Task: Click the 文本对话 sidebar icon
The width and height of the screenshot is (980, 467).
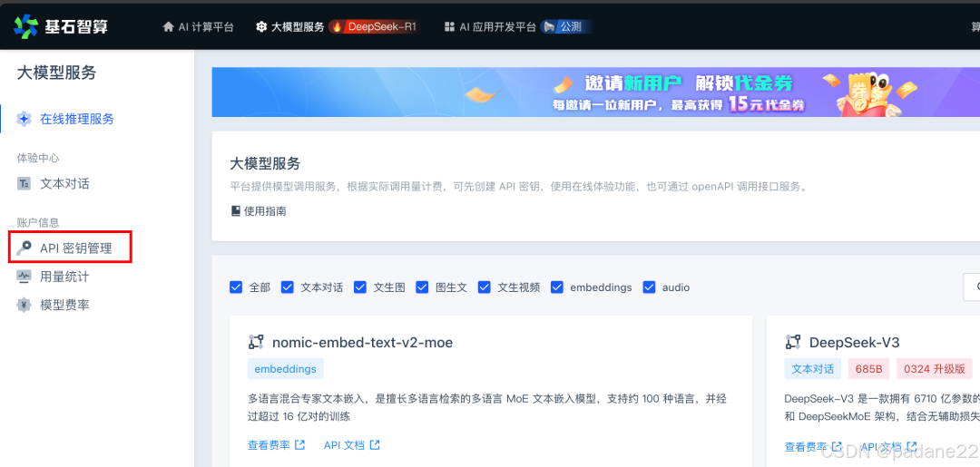Action: click(x=24, y=183)
